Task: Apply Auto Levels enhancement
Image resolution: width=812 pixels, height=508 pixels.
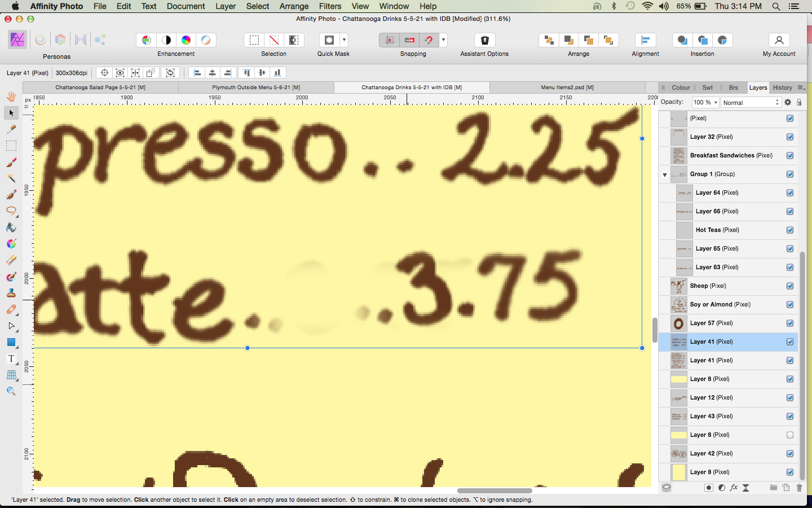Action: coord(146,40)
